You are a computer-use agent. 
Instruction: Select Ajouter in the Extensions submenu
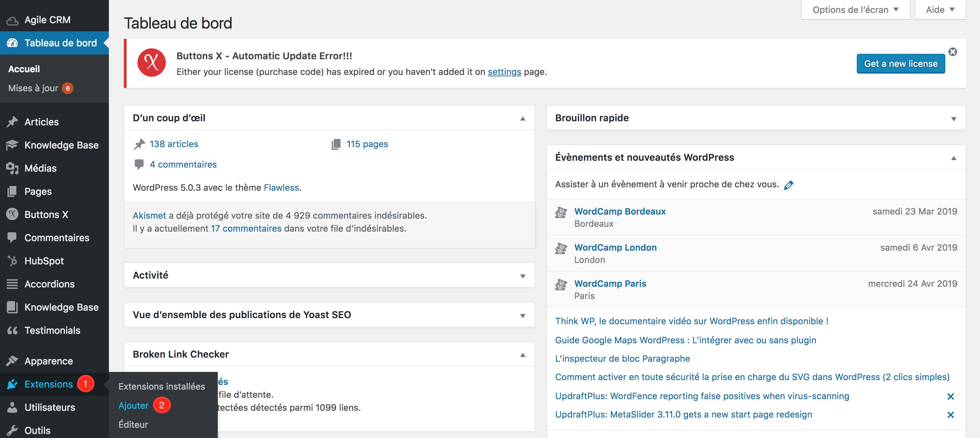click(x=133, y=406)
